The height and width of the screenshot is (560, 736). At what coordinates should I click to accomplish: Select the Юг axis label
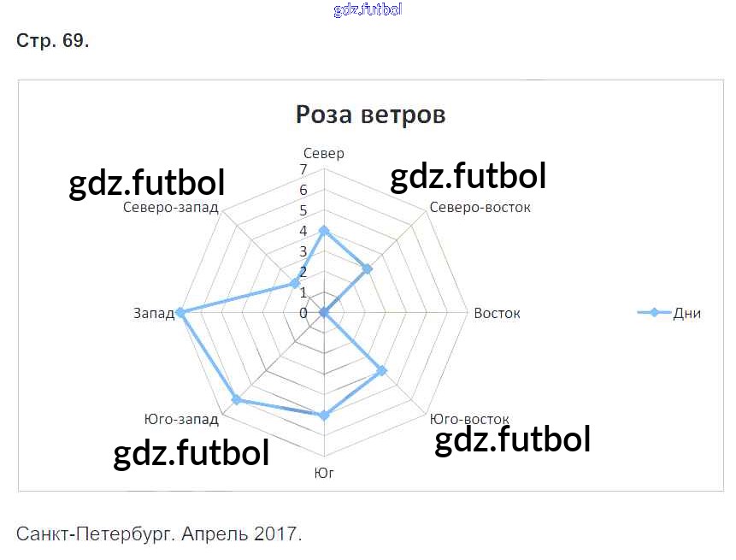click(324, 472)
